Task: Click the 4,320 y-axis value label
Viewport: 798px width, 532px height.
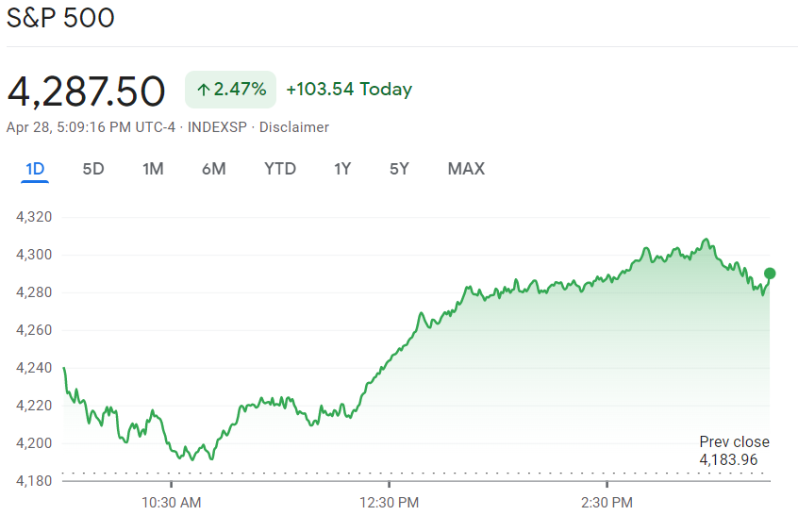Action: click(x=34, y=217)
